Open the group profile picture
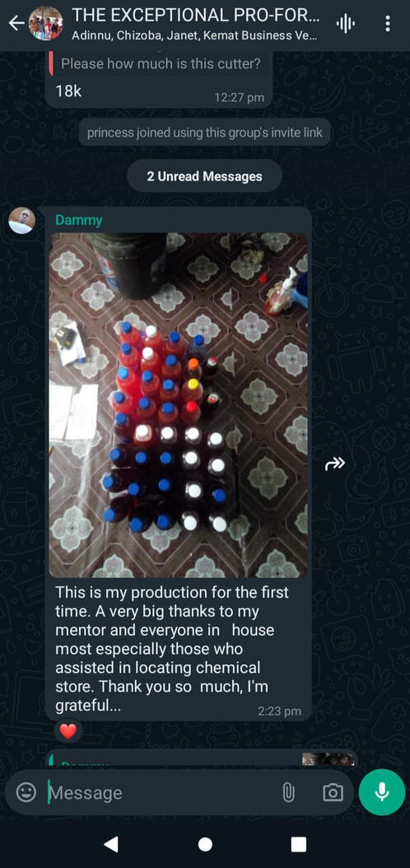The width and height of the screenshot is (410, 868). [x=45, y=23]
